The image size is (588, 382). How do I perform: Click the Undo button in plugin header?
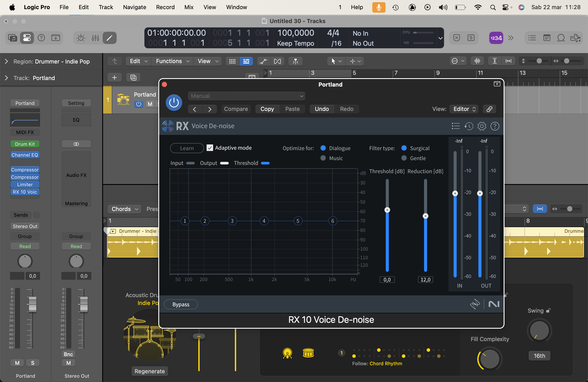(x=322, y=109)
